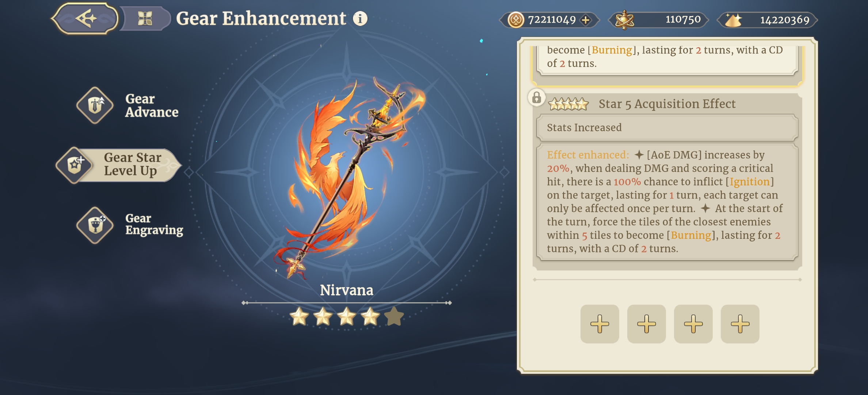Switch to the Gear Engraving tab
Viewport: 868px width, 395px height.
tap(130, 225)
